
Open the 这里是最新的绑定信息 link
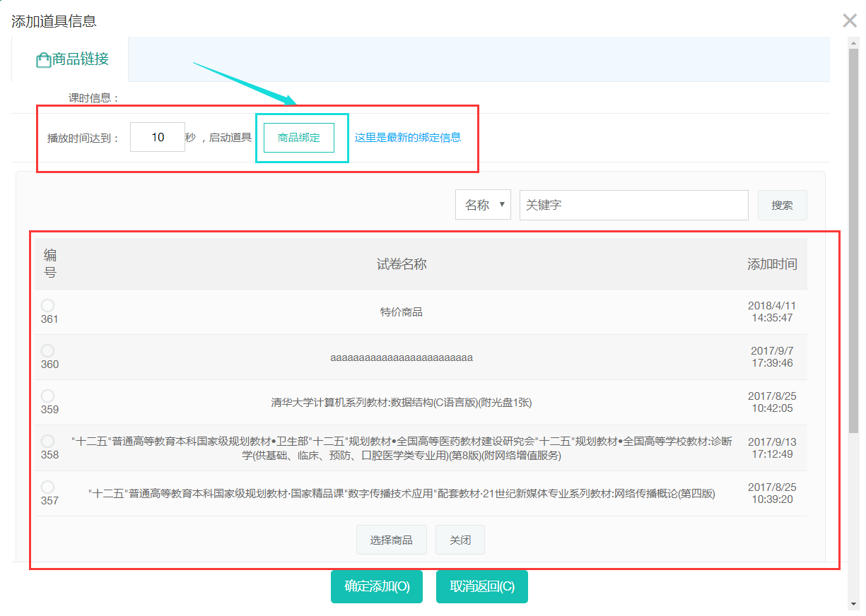407,138
